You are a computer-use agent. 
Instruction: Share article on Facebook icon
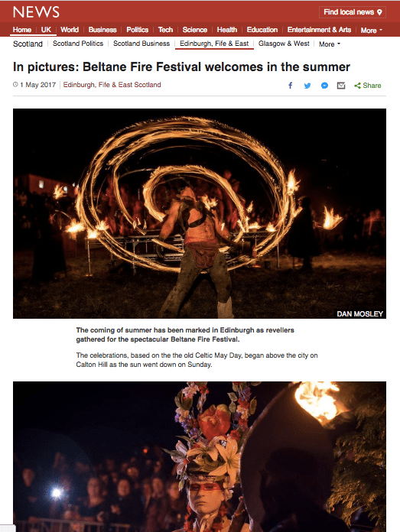tap(291, 86)
